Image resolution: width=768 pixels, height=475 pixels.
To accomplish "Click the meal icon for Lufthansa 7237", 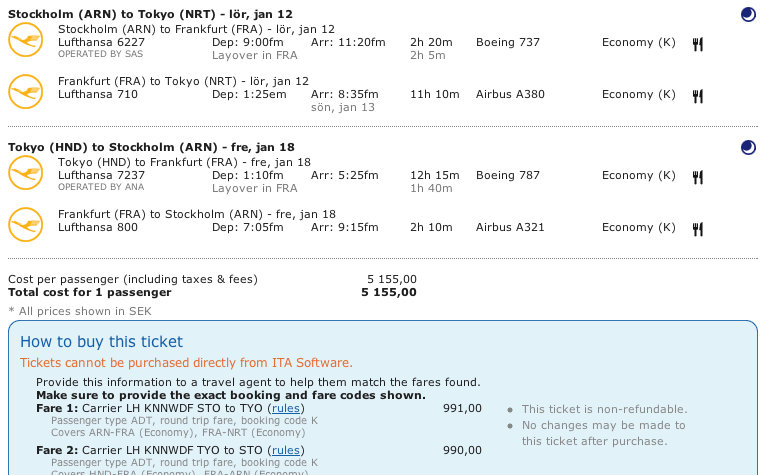I will click(698, 176).
